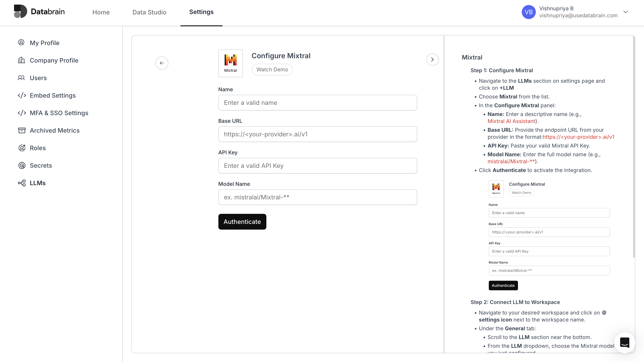Click the Roles icon in sidebar

click(22, 148)
